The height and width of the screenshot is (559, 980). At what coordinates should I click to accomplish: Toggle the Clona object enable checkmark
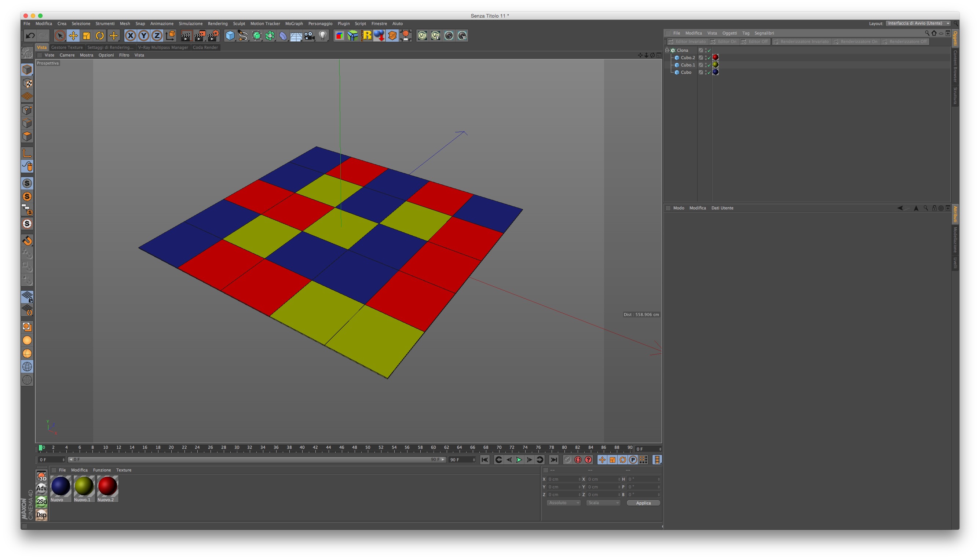pos(709,50)
